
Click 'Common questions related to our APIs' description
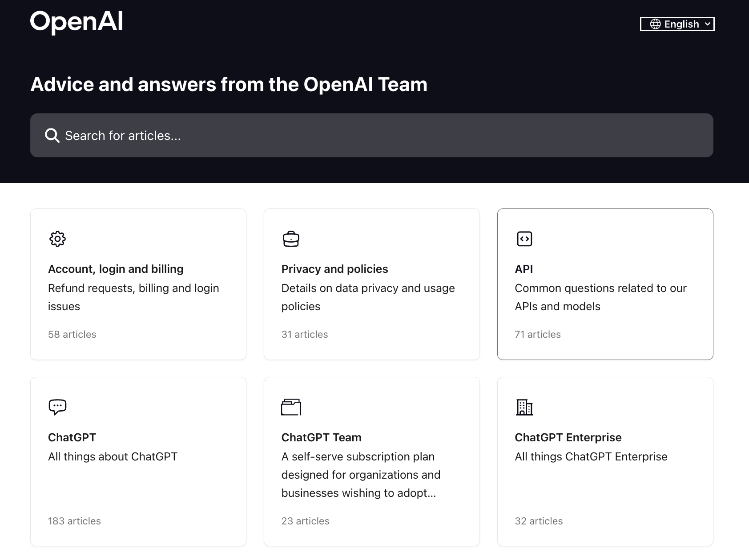[600, 297]
